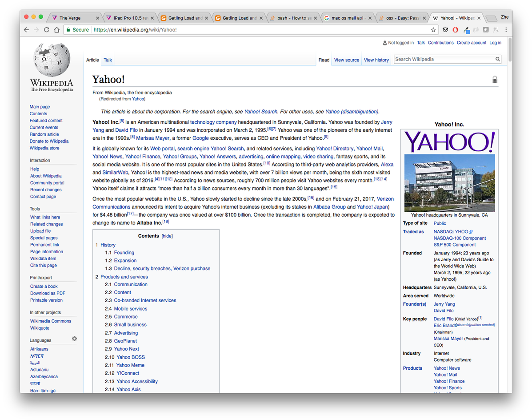Image resolution: width=532 pixels, height=420 pixels.
Task: Open the eyedropper color picker extension
Action: tap(467, 30)
